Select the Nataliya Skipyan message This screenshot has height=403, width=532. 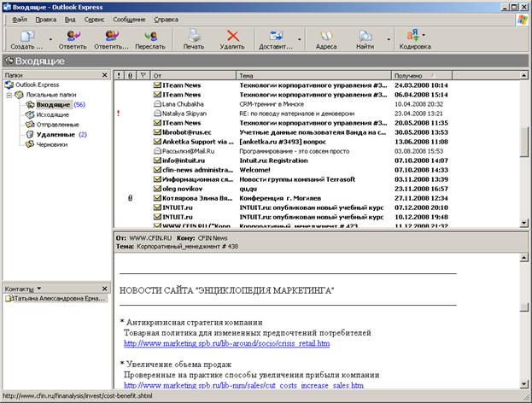coord(283,114)
